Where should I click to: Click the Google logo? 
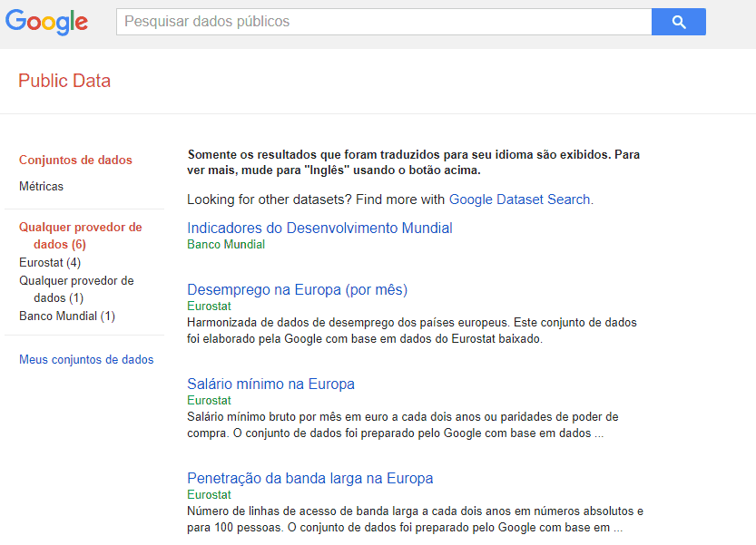click(47, 22)
